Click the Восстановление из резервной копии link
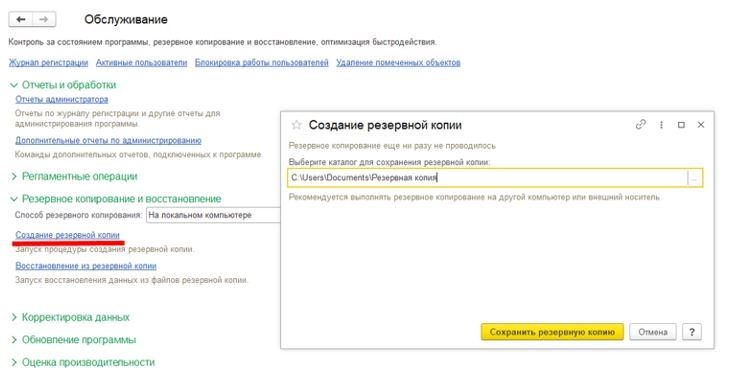Image resolution: width=729 pixels, height=391 pixels. tap(86, 265)
